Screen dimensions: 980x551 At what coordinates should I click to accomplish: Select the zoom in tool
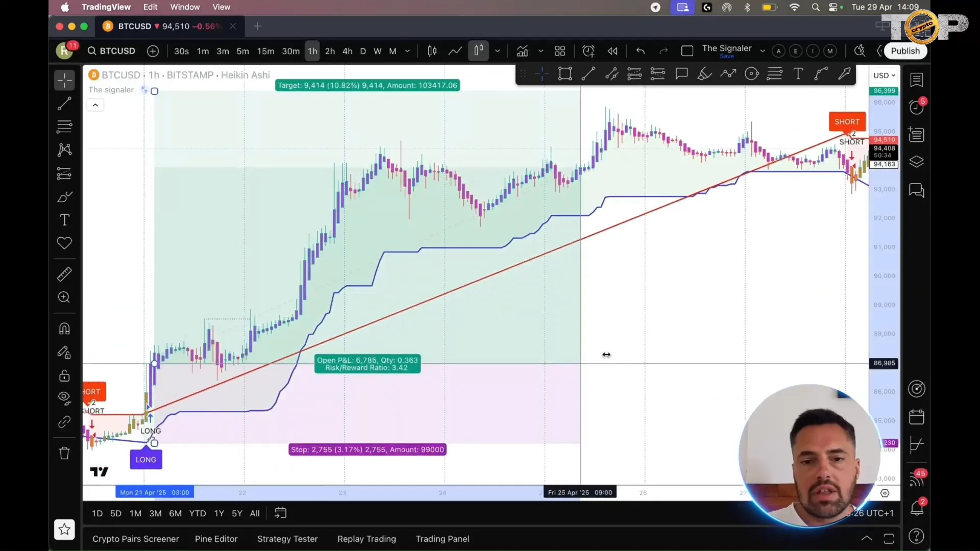[64, 297]
